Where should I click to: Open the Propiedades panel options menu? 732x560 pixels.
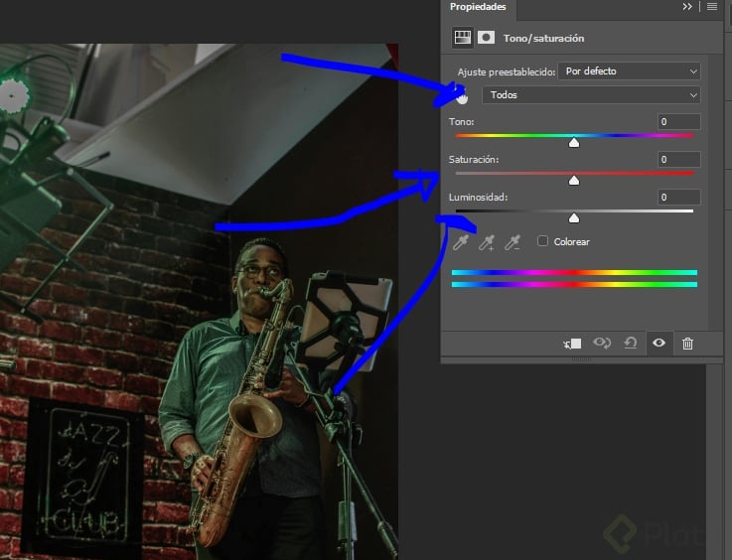(x=712, y=7)
